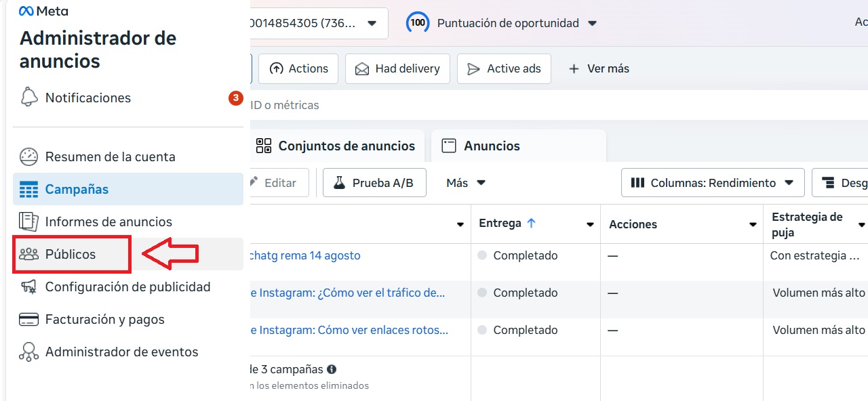Open Facturación y pagos card icon

(x=28, y=320)
